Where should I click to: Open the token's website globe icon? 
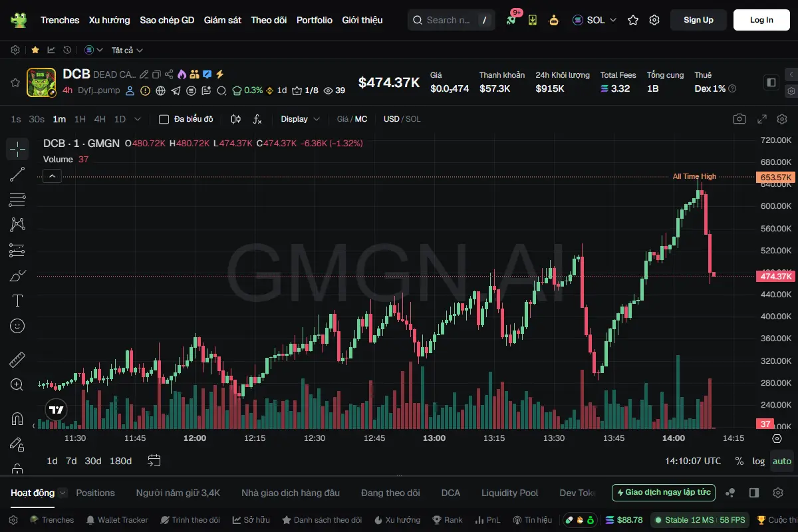tap(160, 90)
